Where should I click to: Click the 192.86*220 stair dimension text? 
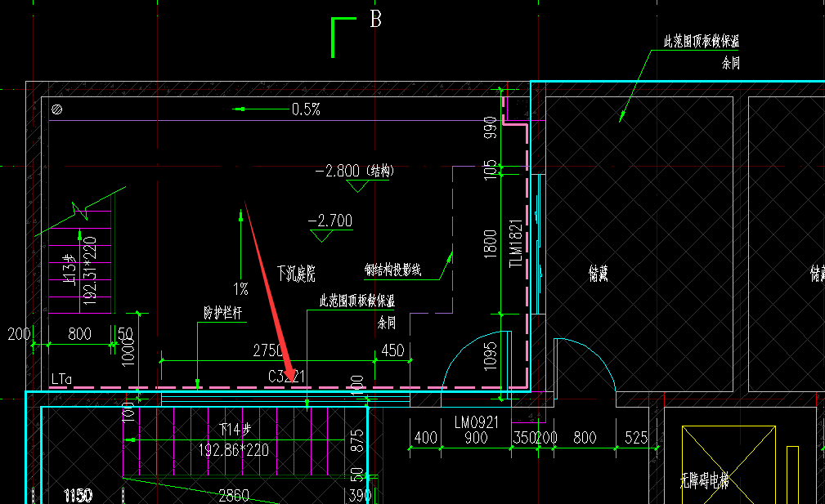coord(234,450)
